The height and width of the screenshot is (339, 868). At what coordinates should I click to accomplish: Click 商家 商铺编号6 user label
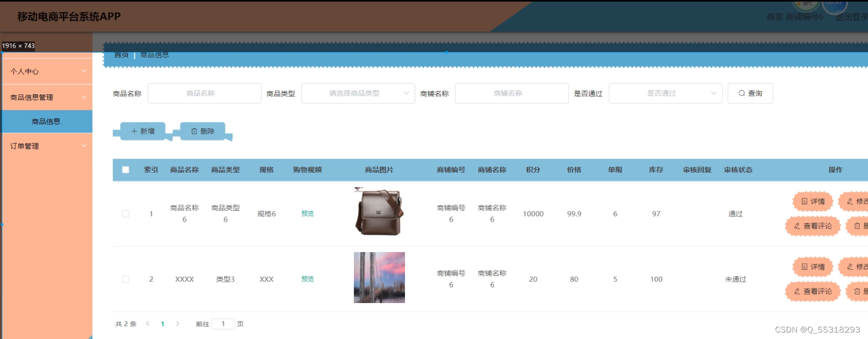pos(795,17)
